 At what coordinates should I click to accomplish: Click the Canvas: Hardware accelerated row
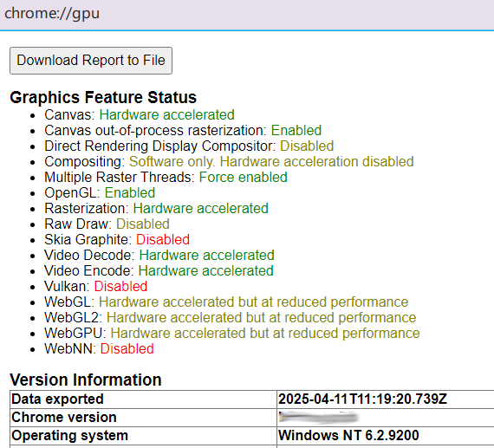click(140, 114)
